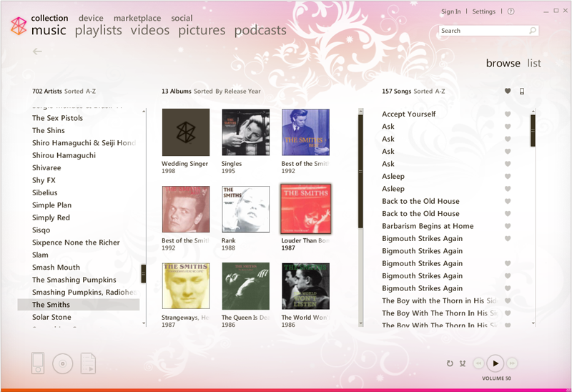Image resolution: width=572 pixels, height=392 pixels.
Task: Select The Queen Is Dead album cover
Action: tap(245, 286)
